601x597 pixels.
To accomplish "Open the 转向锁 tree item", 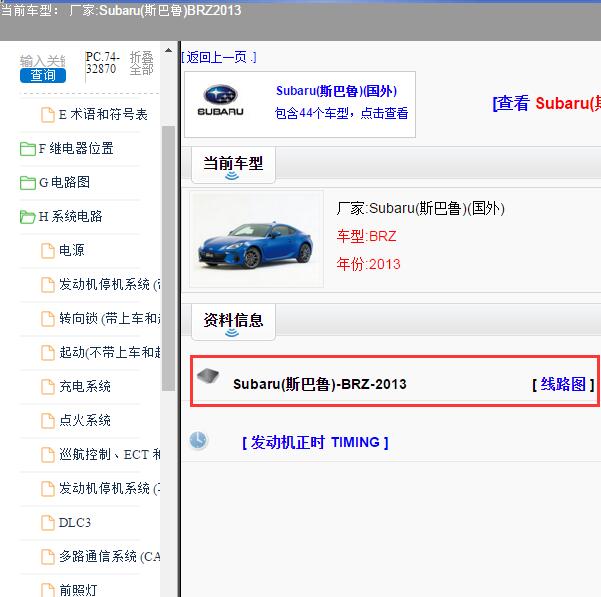I will pos(109,319).
